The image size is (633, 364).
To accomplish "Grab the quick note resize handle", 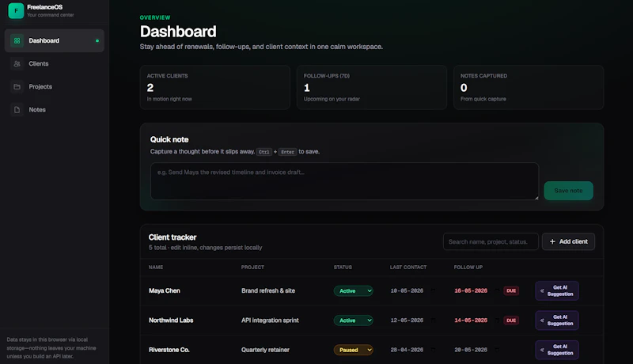I will point(536,198).
